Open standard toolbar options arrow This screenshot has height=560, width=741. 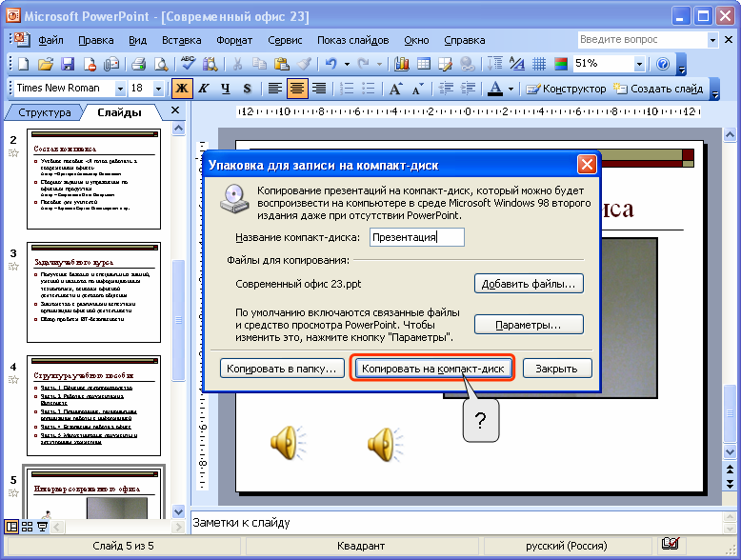pos(681,65)
